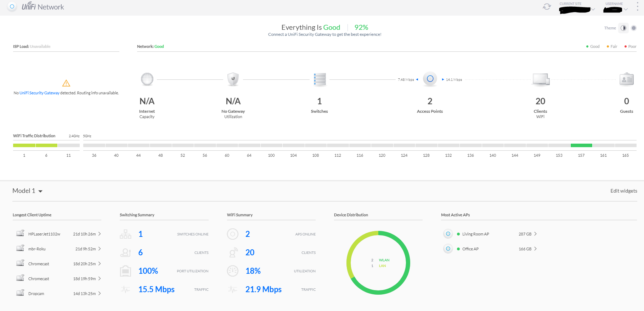Screen dimensions: 644x311
Task: Click the Internet globe icon
Action: 147,79
